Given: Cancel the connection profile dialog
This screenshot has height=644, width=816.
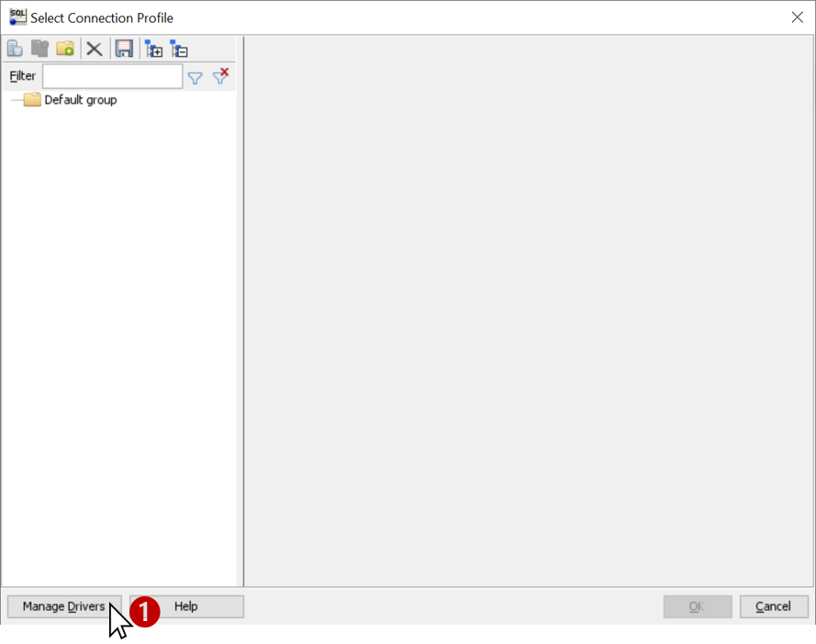Looking at the screenshot, I should click(773, 606).
